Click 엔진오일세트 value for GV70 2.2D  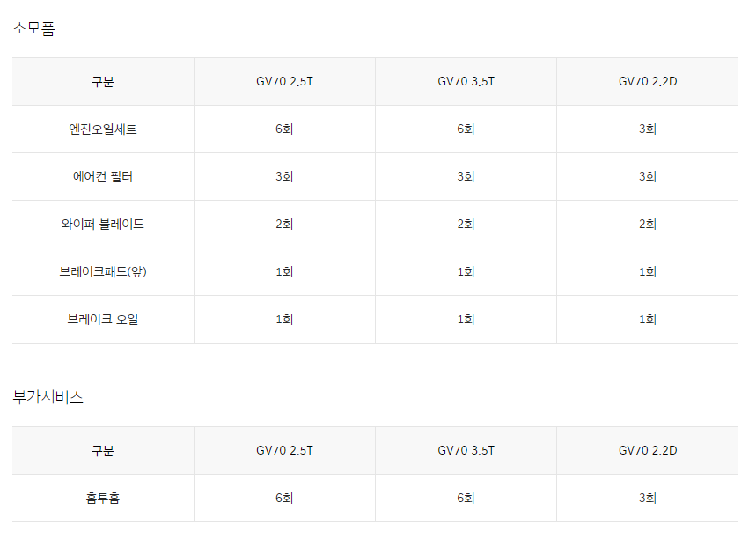[648, 129]
